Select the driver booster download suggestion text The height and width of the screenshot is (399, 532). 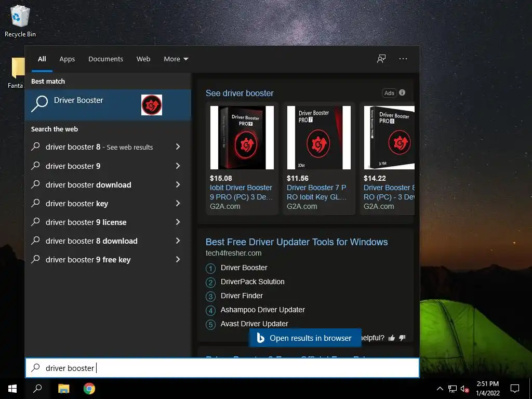(x=88, y=184)
